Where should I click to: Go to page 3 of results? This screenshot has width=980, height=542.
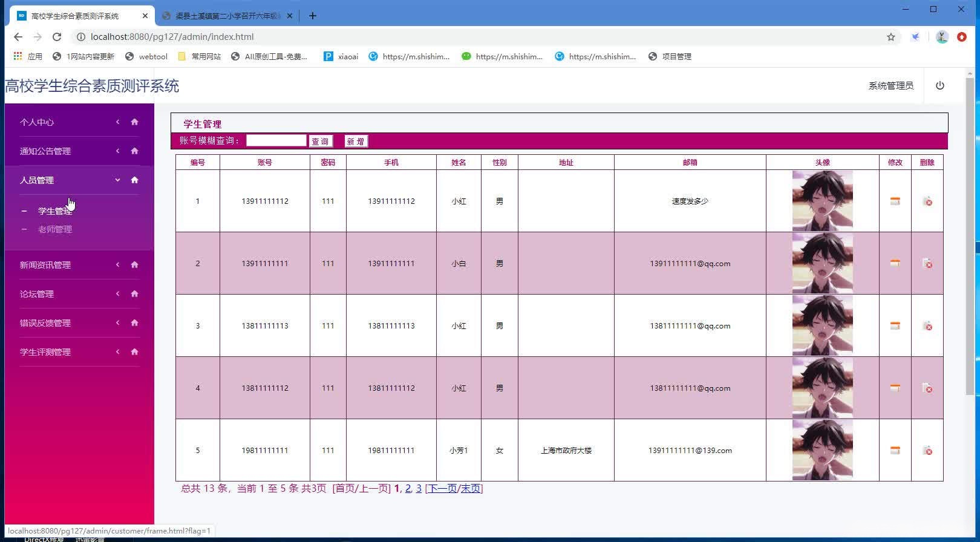tap(419, 489)
